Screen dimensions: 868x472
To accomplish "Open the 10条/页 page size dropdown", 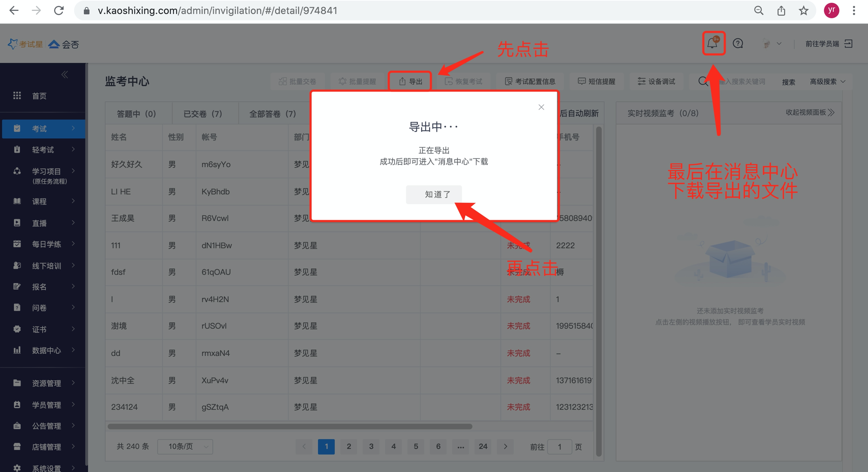I will pyautogui.click(x=185, y=446).
